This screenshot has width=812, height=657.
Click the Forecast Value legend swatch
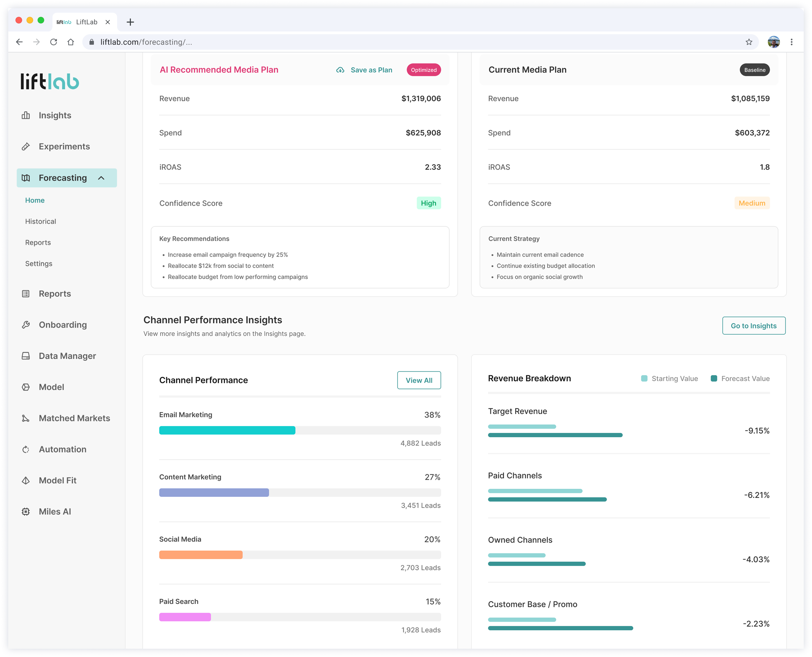point(714,378)
